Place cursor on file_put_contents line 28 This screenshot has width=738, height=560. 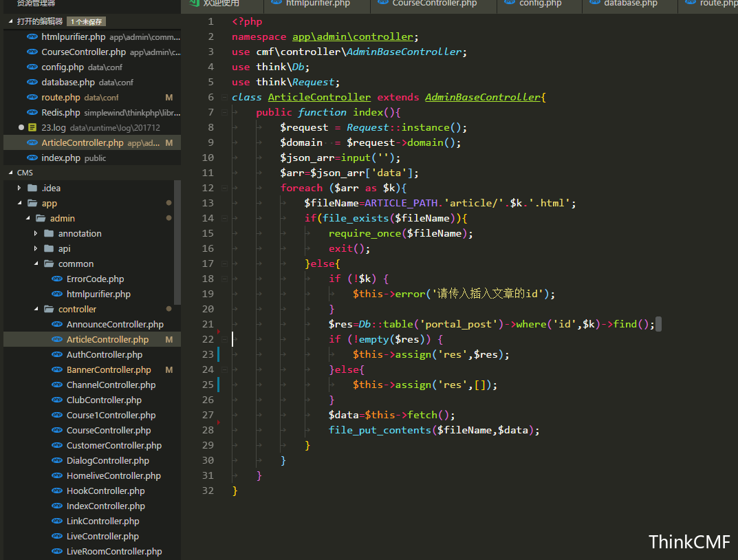433,430
